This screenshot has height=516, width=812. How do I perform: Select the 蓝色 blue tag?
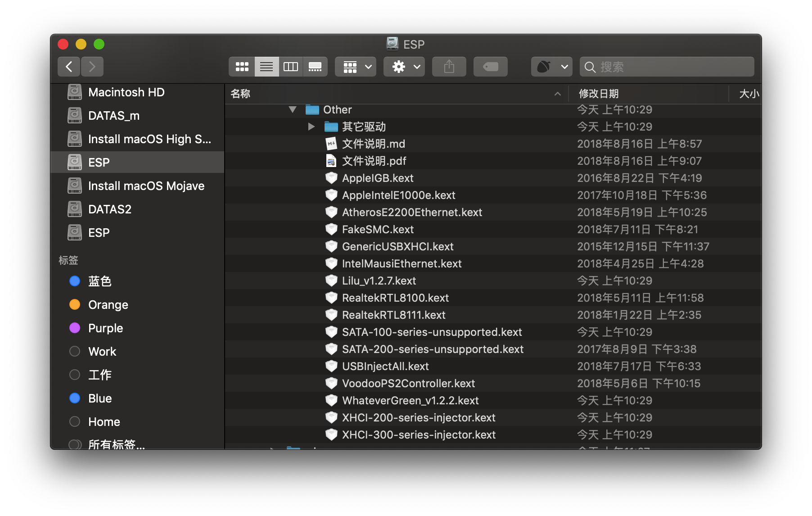tap(137, 281)
